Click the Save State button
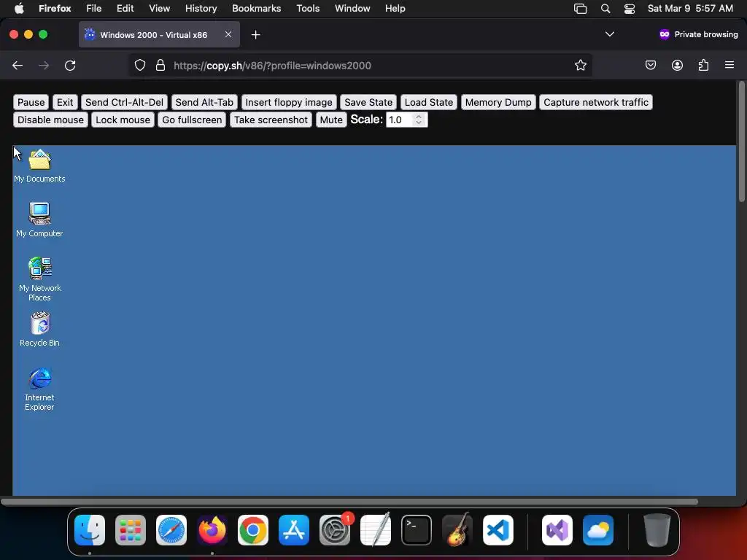 (x=368, y=102)
